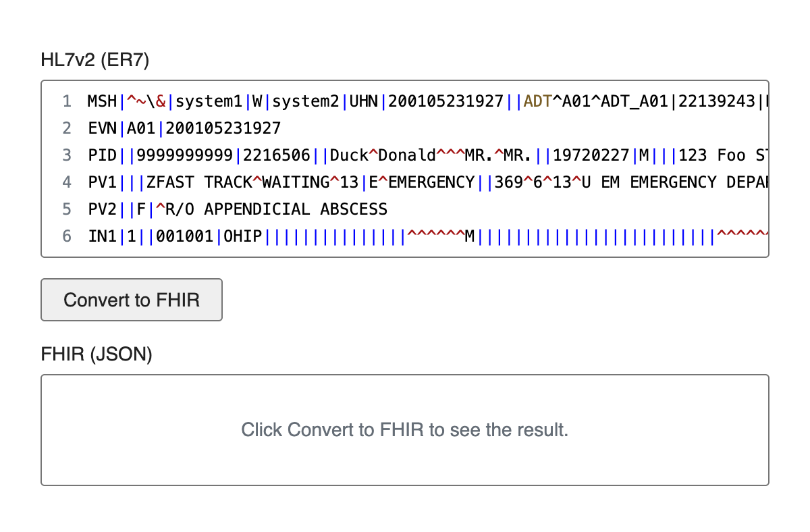Place cursor on OHIP in IN1 line
This screenshot has width=810, height=532.
242,236
